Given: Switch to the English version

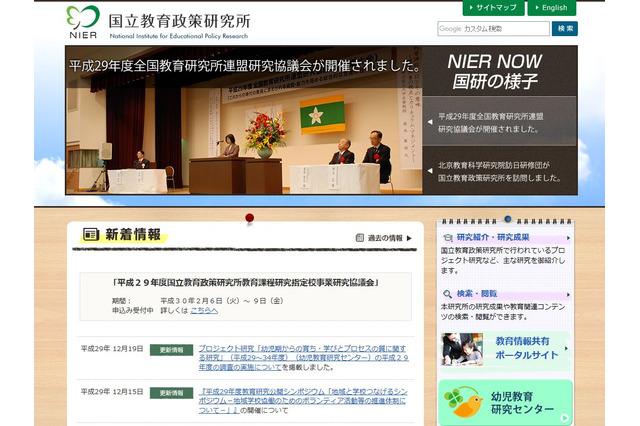Looking at the screenshot, I should pyautogui.click(x=551, y=8).
